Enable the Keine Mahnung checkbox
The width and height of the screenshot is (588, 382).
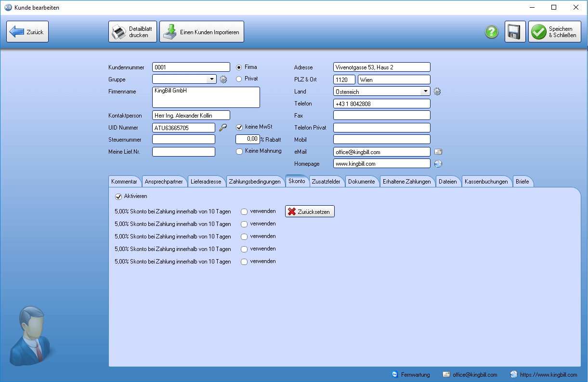239,151
